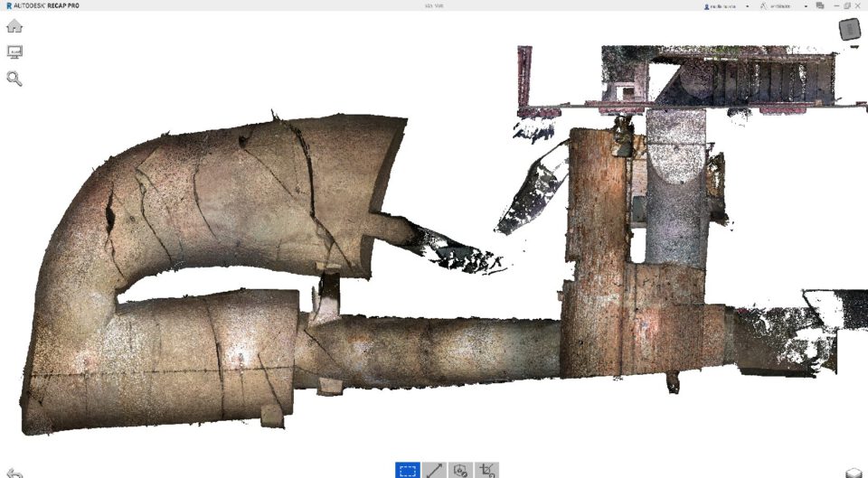The width and height of the screenshot is (868, 478).
Task: Open the update origin coordinate tool
Action: pyautogui.click(x=486, y=471)
